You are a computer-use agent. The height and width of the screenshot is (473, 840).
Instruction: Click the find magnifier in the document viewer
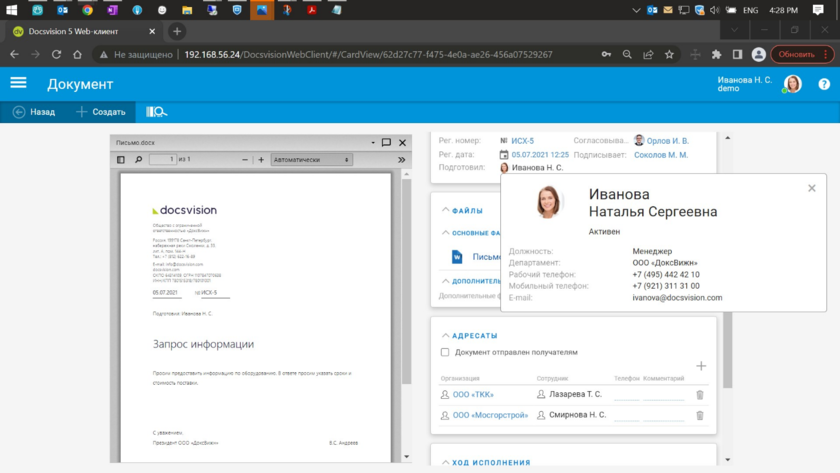pyautogui.click(x=139, y=160)
